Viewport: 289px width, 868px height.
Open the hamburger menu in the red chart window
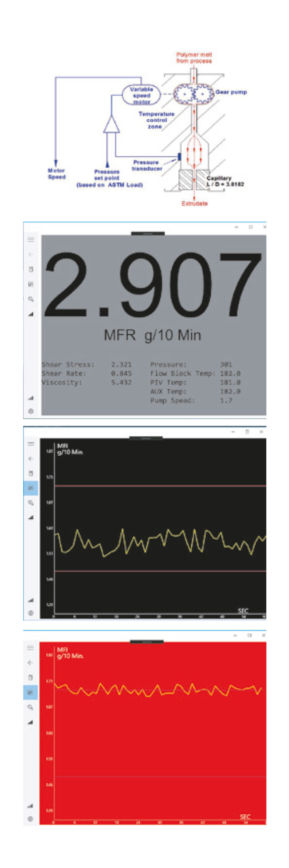pyautogui.click(x=31, y=648)
